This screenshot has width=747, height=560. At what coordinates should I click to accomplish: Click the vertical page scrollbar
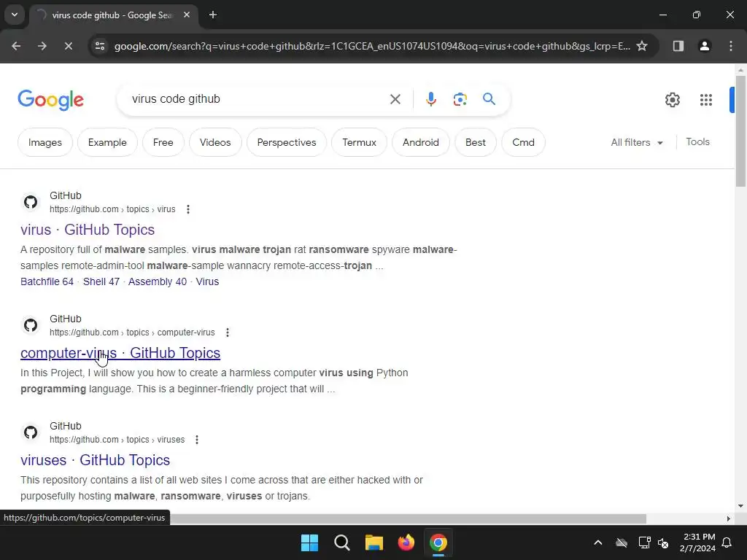click(740, 131)
